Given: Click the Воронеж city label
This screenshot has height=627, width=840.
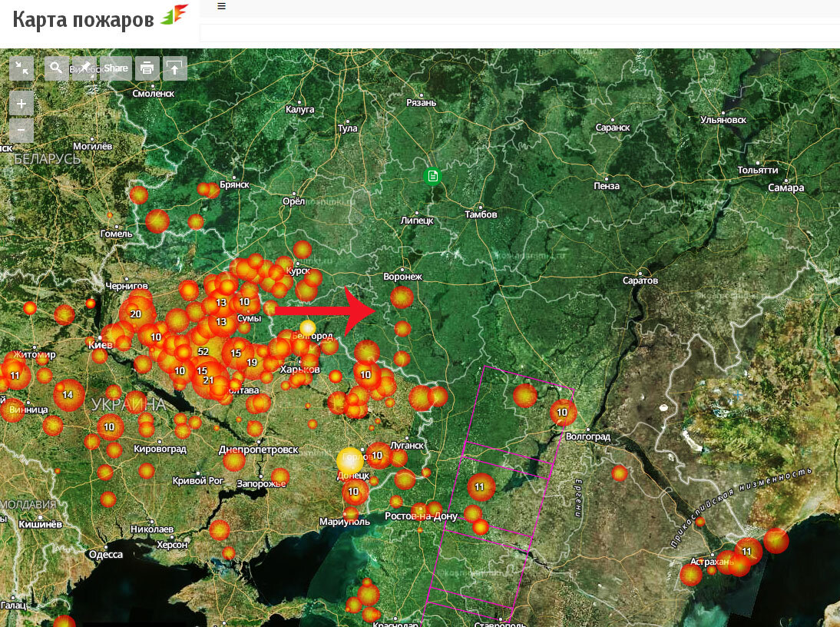Looking at the screenshot, I should point(402,277).
